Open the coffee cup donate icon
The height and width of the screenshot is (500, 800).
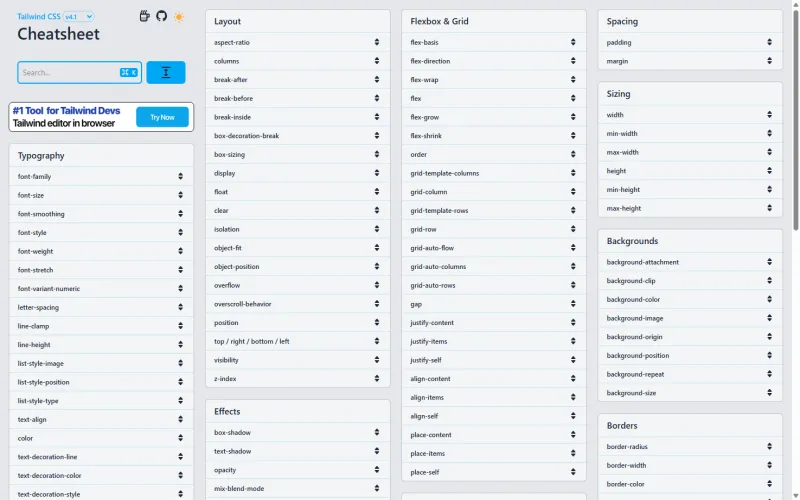145,16
